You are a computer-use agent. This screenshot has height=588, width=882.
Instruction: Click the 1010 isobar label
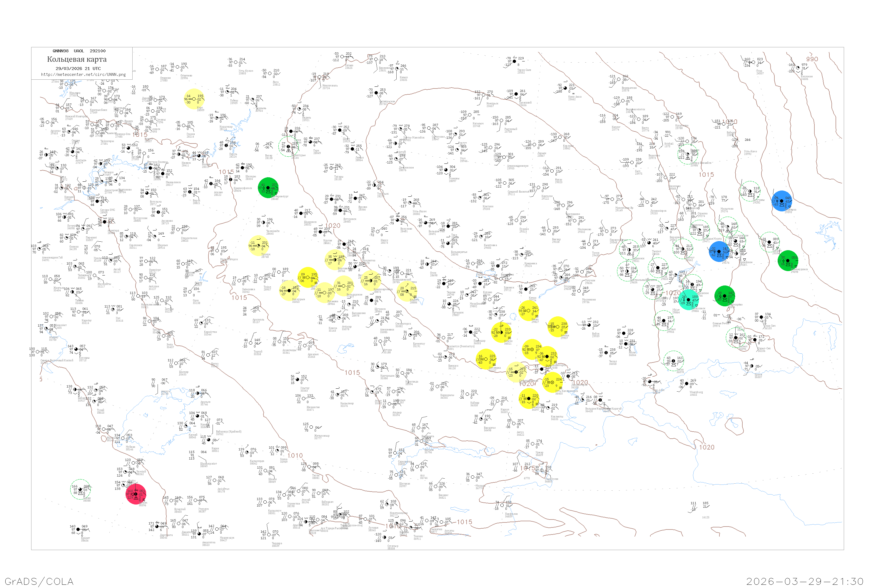click(x=295, y=456)
